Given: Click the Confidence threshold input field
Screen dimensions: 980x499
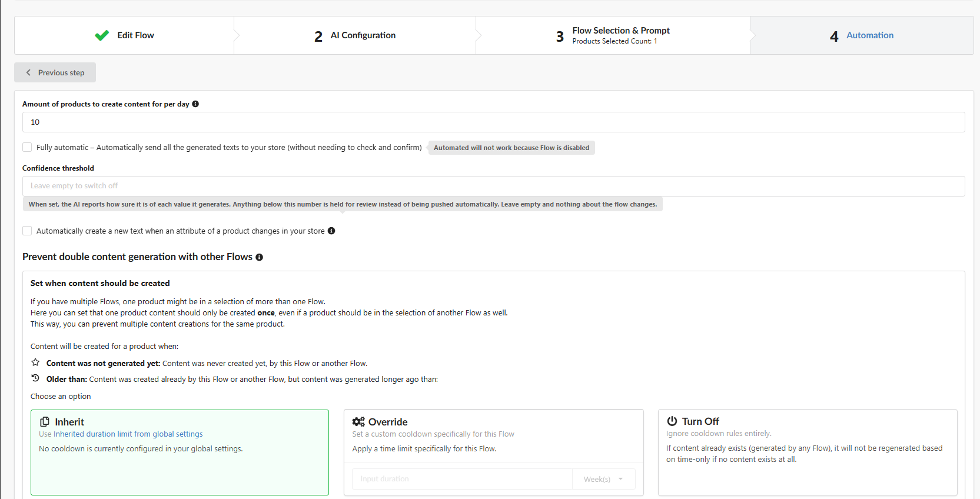Looking at the screenshot, I should pos(493,186).
